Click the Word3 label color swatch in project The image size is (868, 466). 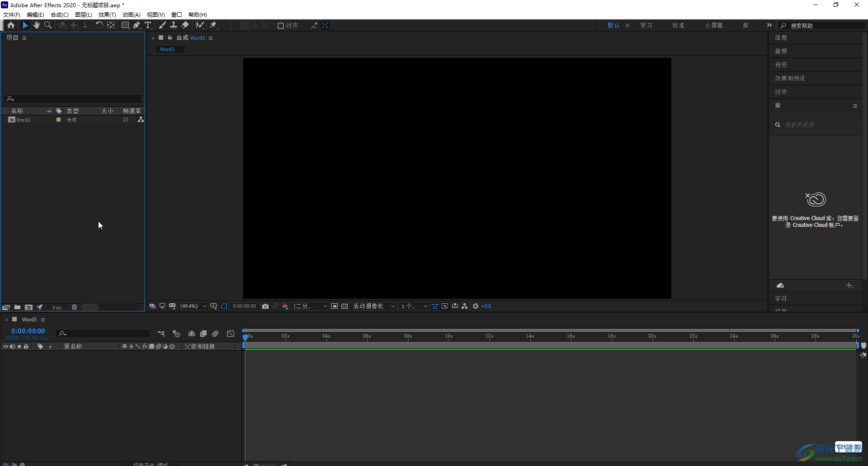58,120
